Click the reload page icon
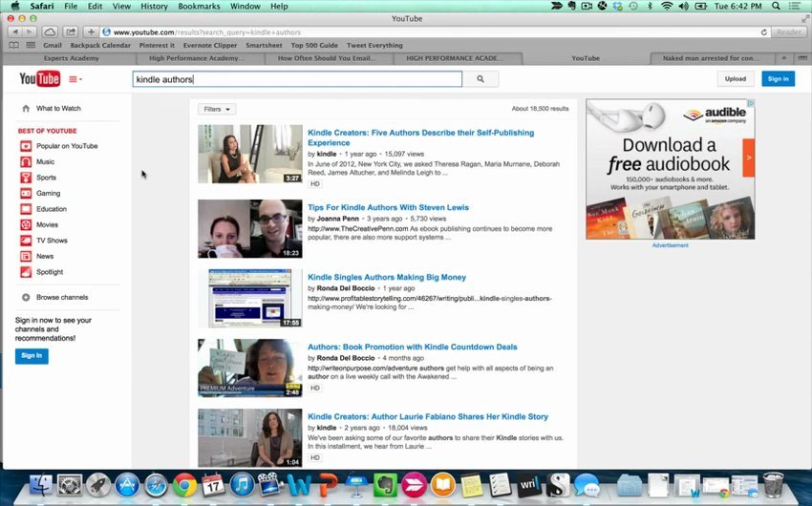Image resolution: width=812 pixels, height=506 pixels. click(763, 32)
